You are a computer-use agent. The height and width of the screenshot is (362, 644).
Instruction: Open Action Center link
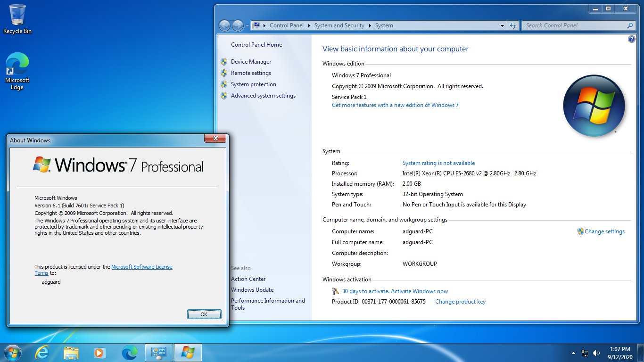[x=248, y=279]
